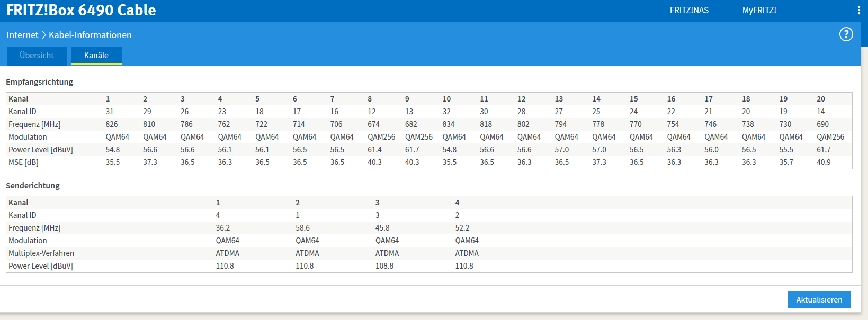Click the Kanal ID value 31
Image resolution: width=868 pixels, height=320 pixels.
coord(110,112)
